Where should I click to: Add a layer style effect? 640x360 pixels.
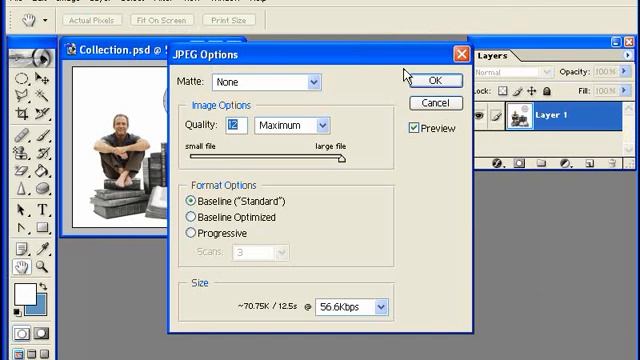[x=497, y=163]
